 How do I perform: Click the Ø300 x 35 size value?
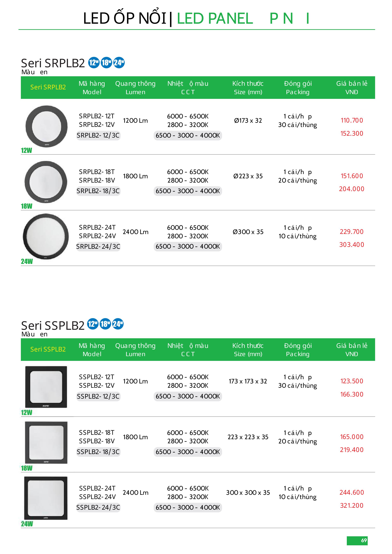click(x=248, y=232)
